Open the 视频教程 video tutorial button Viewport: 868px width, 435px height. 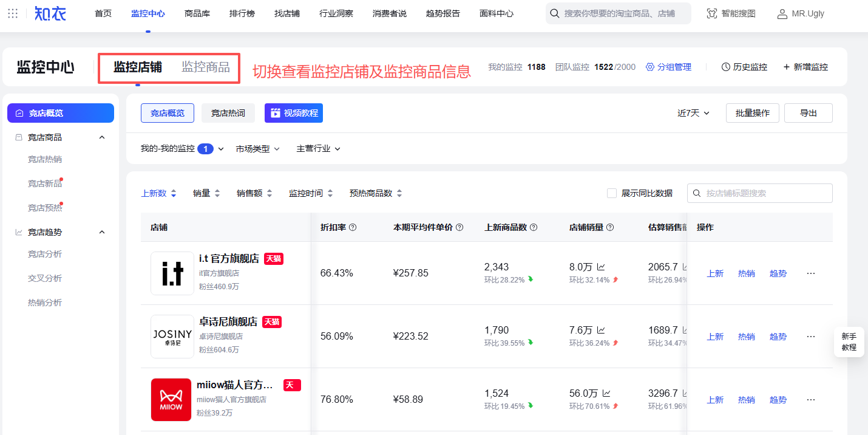point(294,113)
